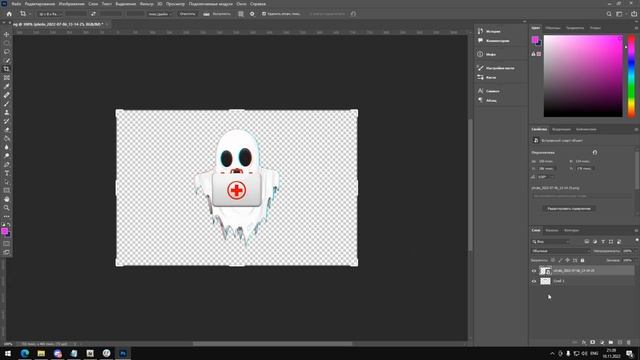Select the Frame tool
This screenshot has width=640, height=360.
7,78
